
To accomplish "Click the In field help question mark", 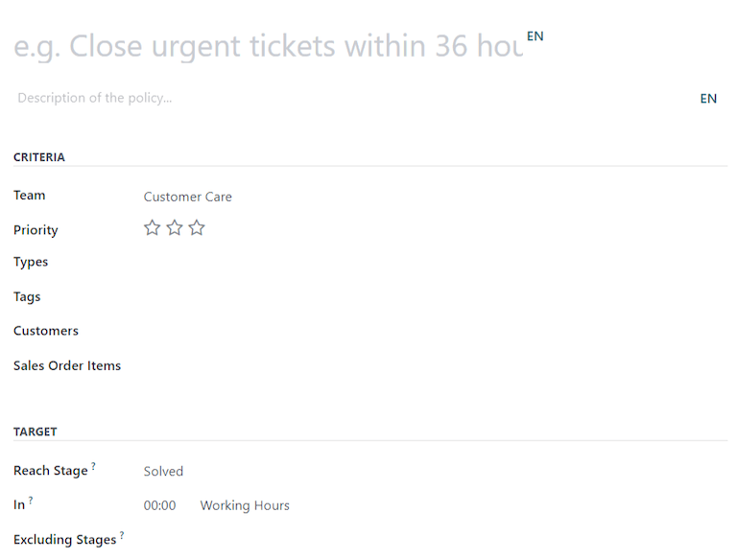I will coord(31,500).
